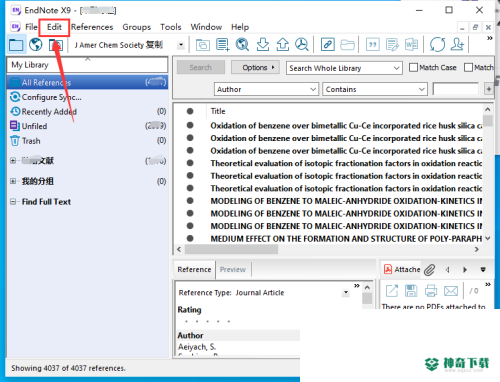Go to the previous attachment arrow

[448, 270]
